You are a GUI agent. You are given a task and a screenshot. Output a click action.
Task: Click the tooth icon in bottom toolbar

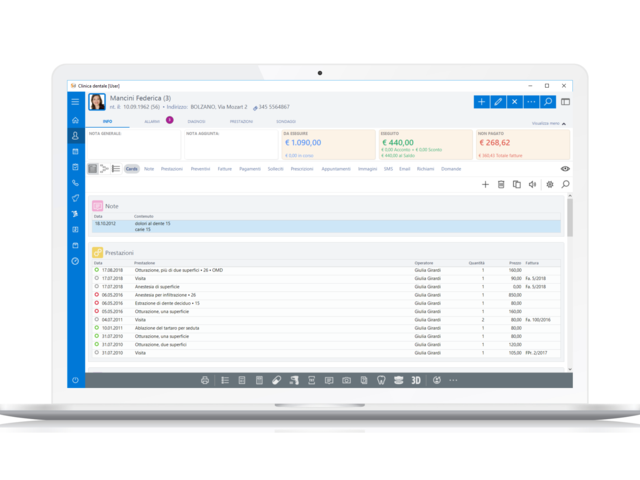pos(381,380)
